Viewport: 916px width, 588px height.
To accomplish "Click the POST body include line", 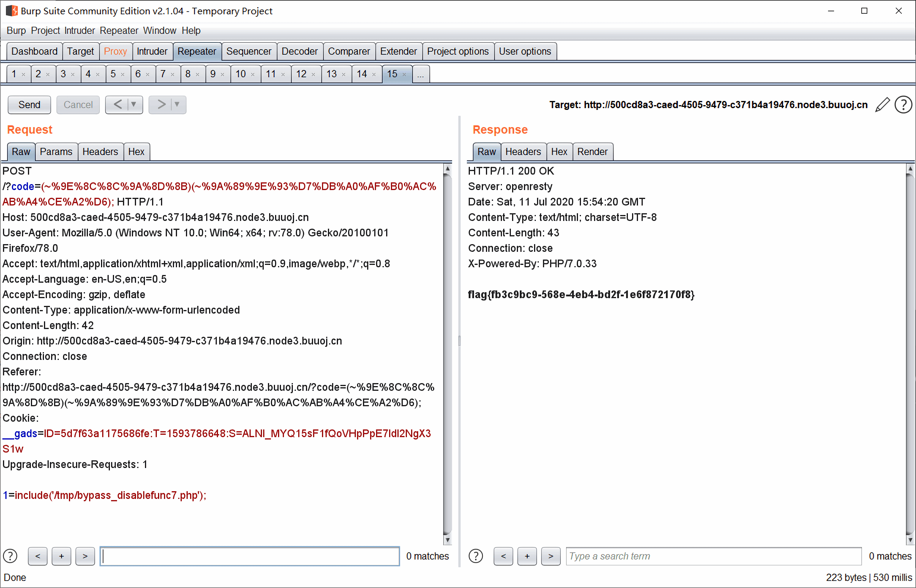I will [x=104, y=495].
